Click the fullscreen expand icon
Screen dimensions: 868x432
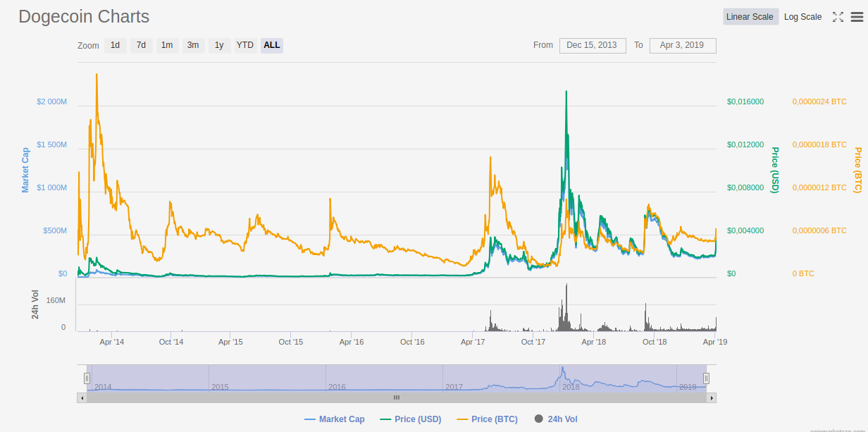(x=838, y=16)
